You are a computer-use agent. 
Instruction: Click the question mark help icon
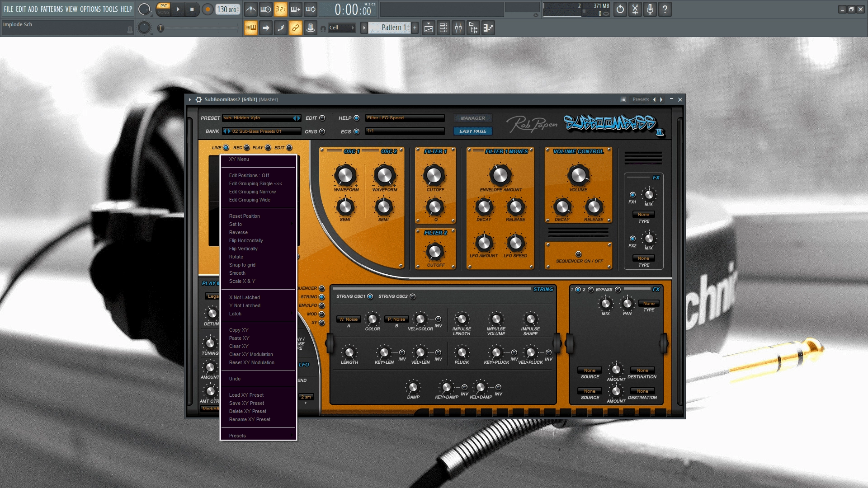[x=665, y=9]
